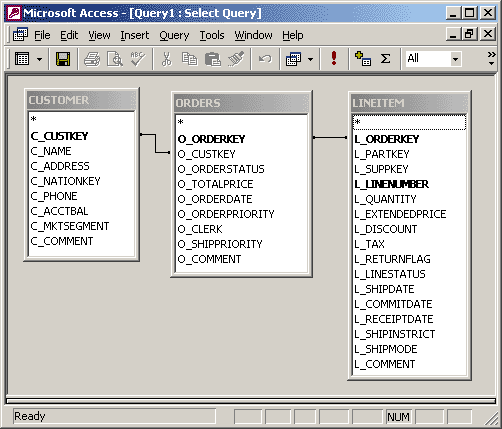Screen dimensions: 502x429
Task: Restore the inner Query1 document window
Action: pos(470,34)
